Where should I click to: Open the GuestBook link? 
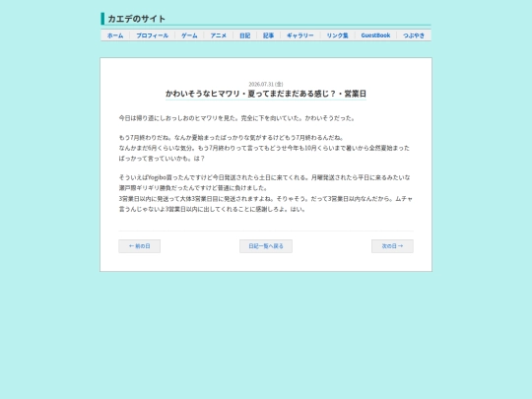point(375,35)
